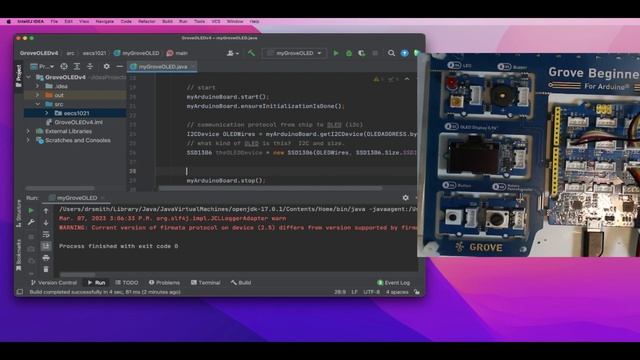Run myGroveOLED with the green play icon in the top toolbar
Image resolution: width=640 pixels, height=360 pixels.
336,53
